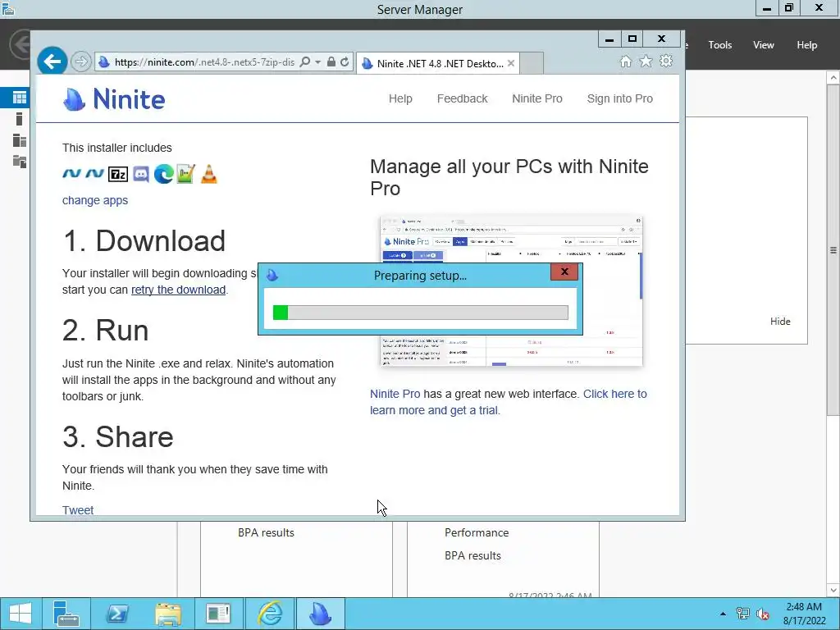Click the muted volume tray icon
840x630 pixels.
pyautogui.click(x=762, y=614)
